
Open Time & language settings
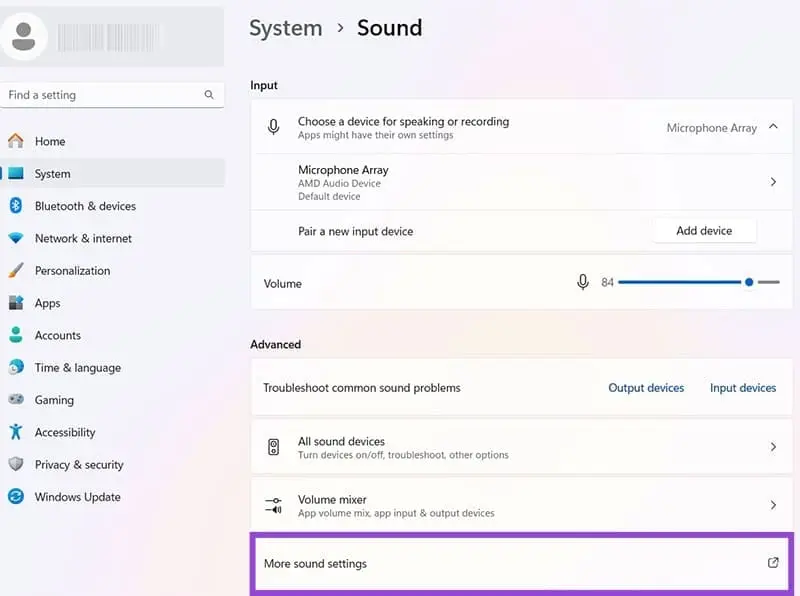[112, 367]
